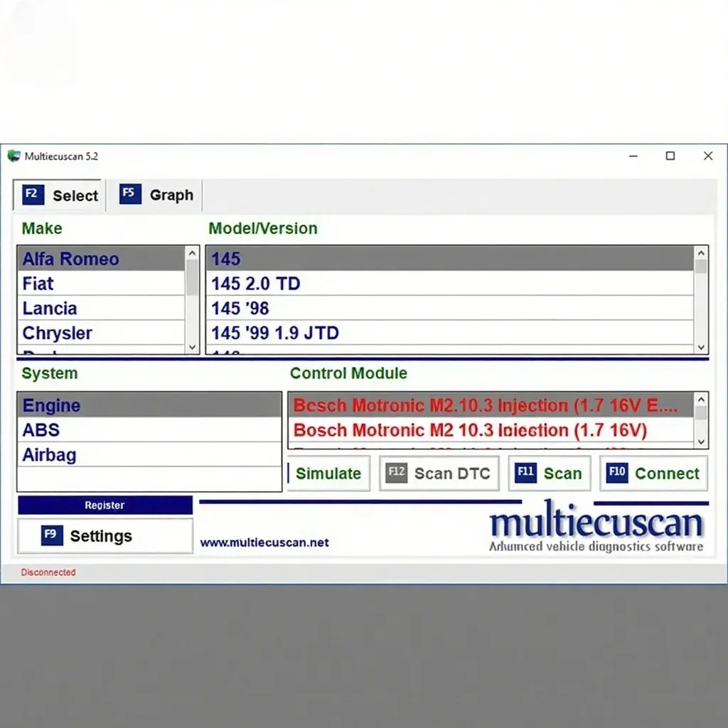
Task: Click the Register button
Action: click(x=105, y=505)
